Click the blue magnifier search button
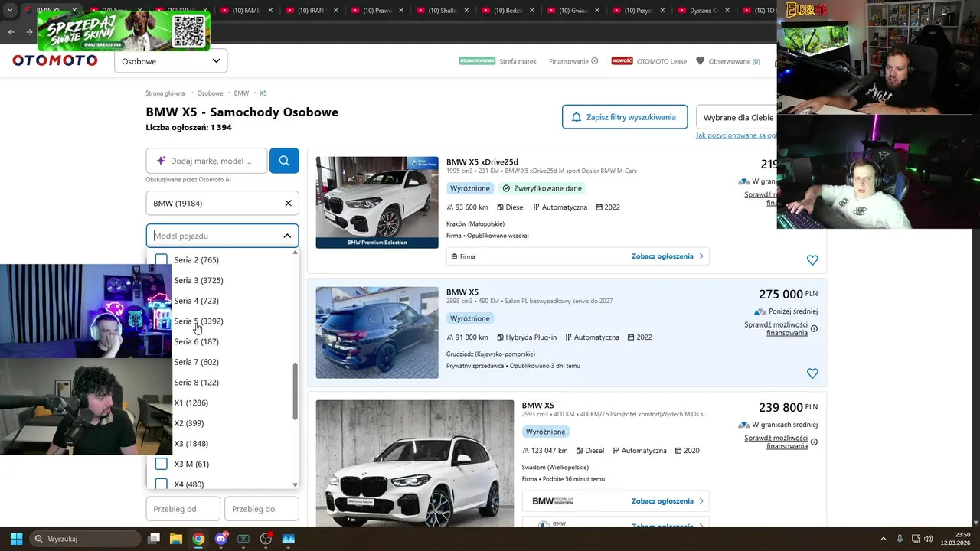980x551 pixels. point(284,161)
